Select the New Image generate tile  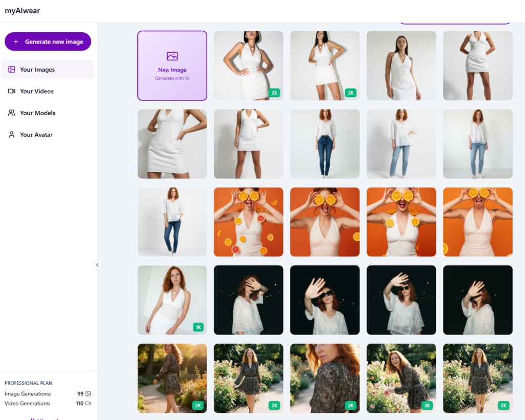tap(172, 66)
